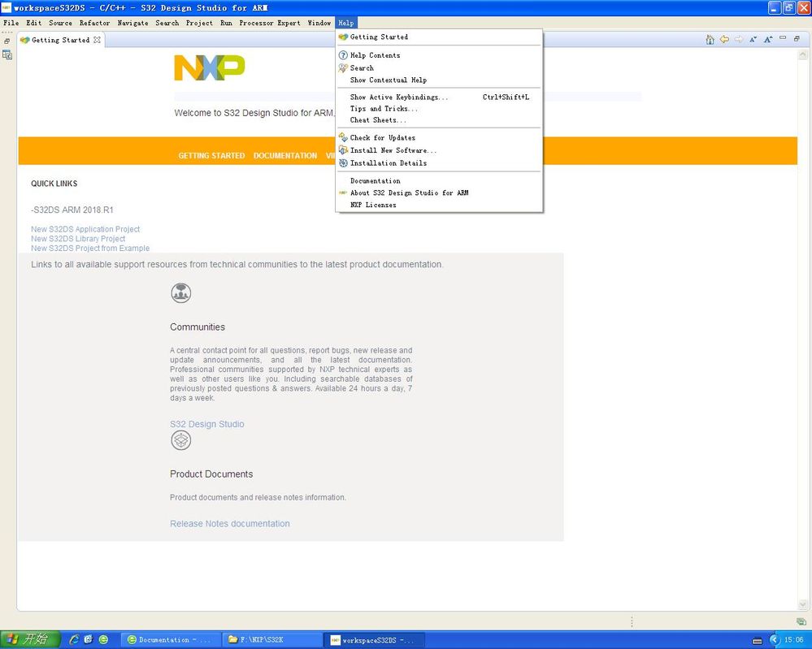Magnify the welcome page font size
The height and width of the screenshot is (649, 812).
coord(768,39)
